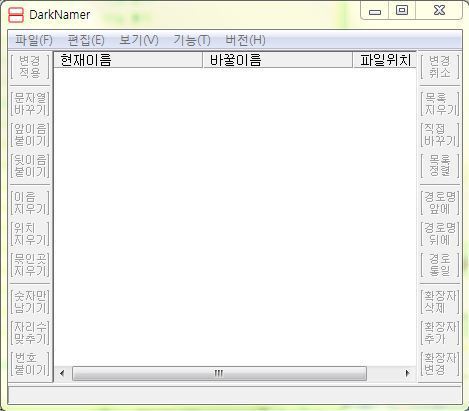Select the 위치 지우기 button

click(x=30, y=234)
